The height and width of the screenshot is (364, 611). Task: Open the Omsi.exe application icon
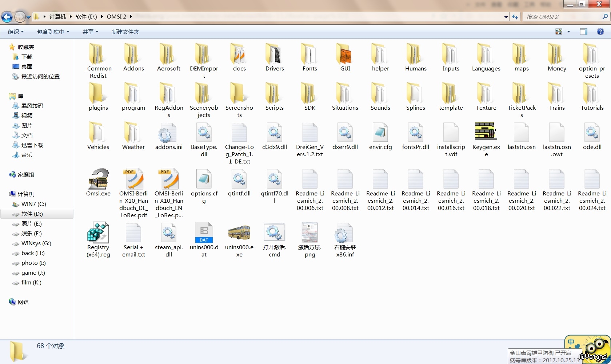click(x=98, y=179)
